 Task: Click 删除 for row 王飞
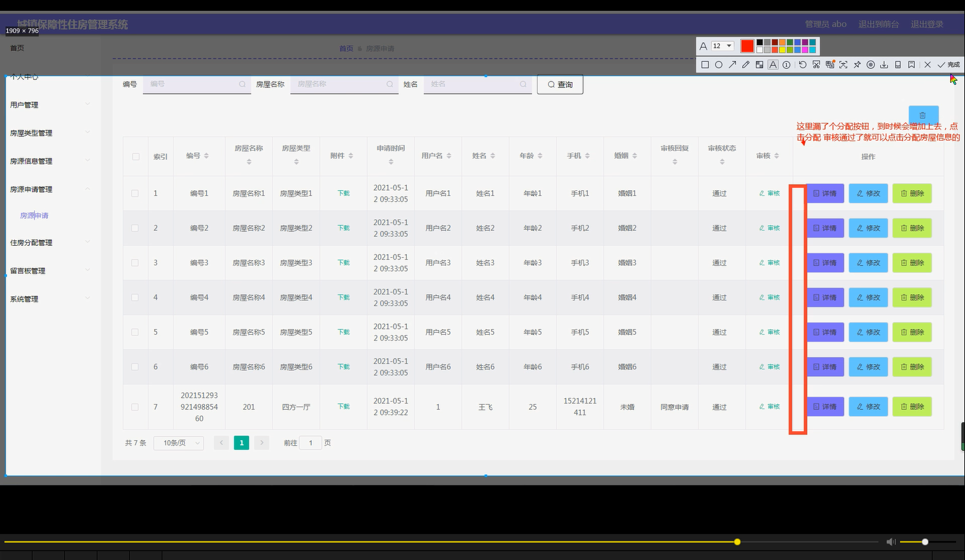click(x=912, y=407)
